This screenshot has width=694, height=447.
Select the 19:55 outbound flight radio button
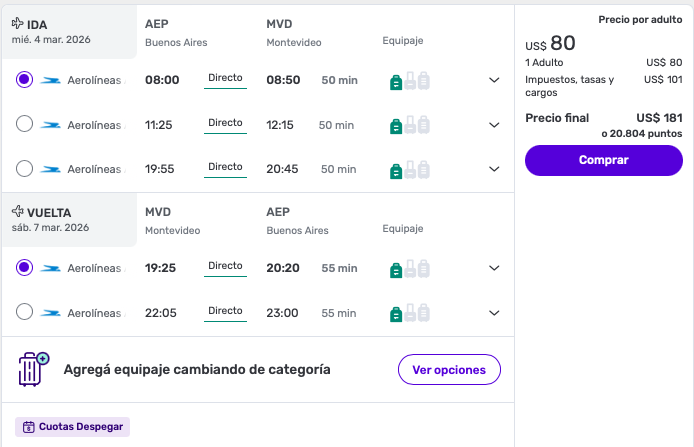coord(25,169)
